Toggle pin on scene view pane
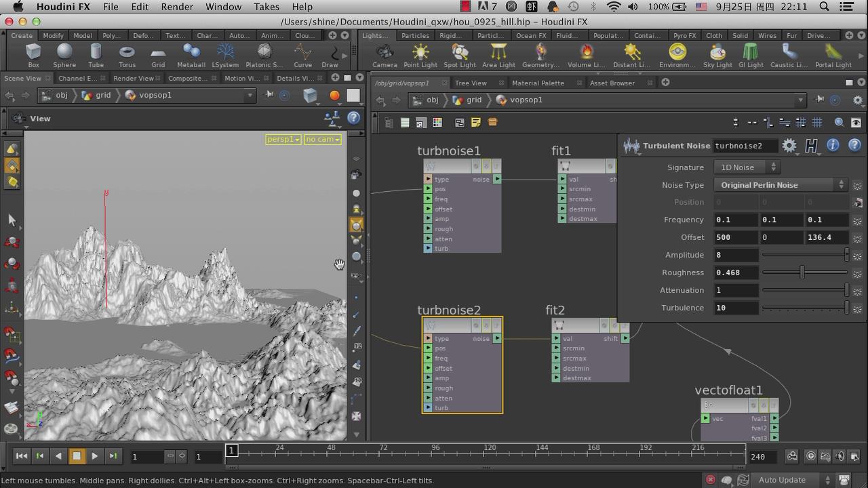 click(269, 95)
